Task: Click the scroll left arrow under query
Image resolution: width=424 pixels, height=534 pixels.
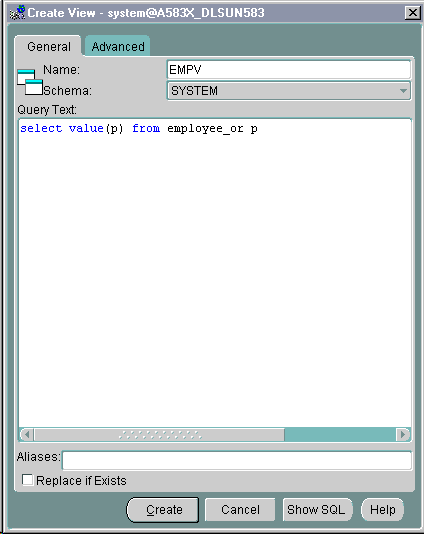Action: 27,435
